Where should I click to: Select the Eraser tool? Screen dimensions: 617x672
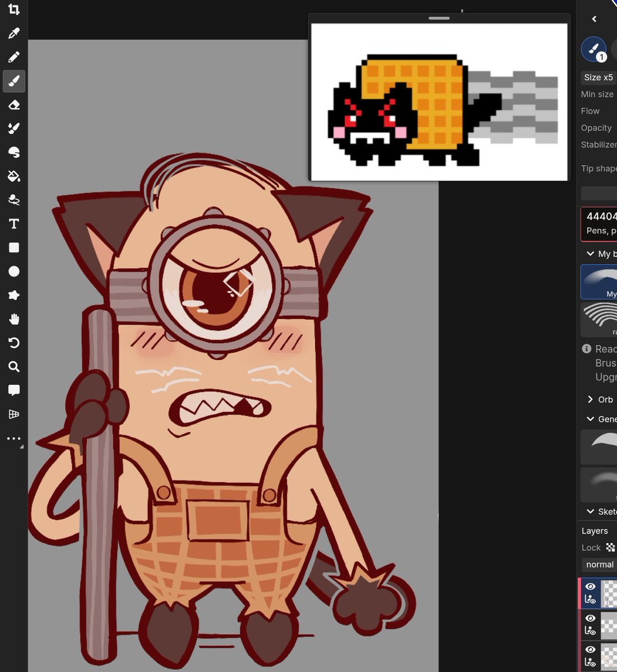coord(14,105)
